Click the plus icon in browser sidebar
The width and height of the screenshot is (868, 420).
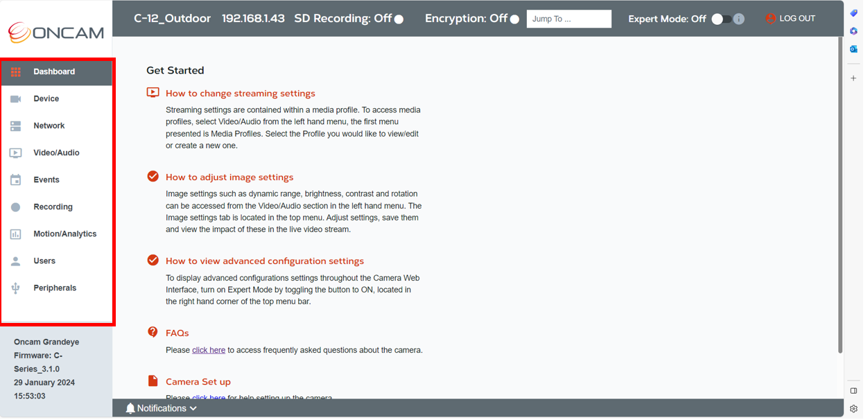click(x=853, y=78)
